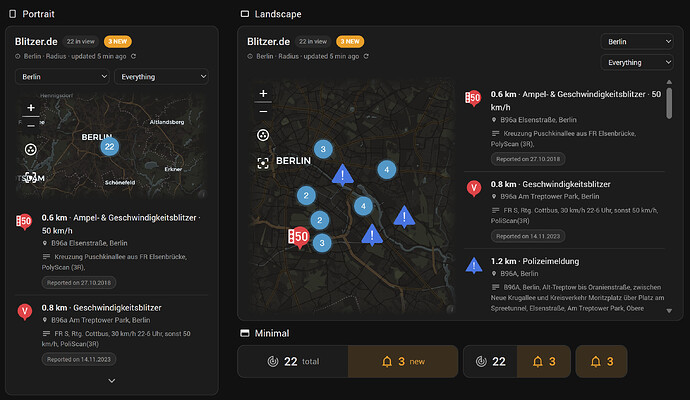Open Portrait entry '0.6 km · Ampel- & Geschwindigkeitsblitzer'
This screenshot has height=400, width=690.
pos(112,250)
